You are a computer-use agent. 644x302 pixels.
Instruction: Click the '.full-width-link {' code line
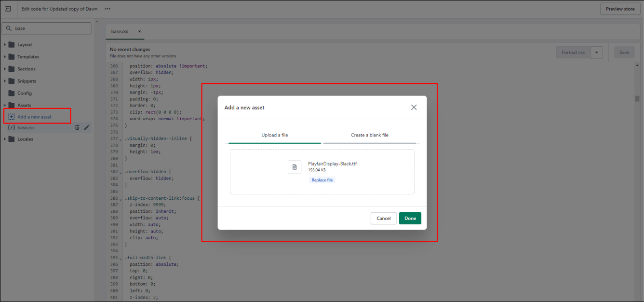148,258
